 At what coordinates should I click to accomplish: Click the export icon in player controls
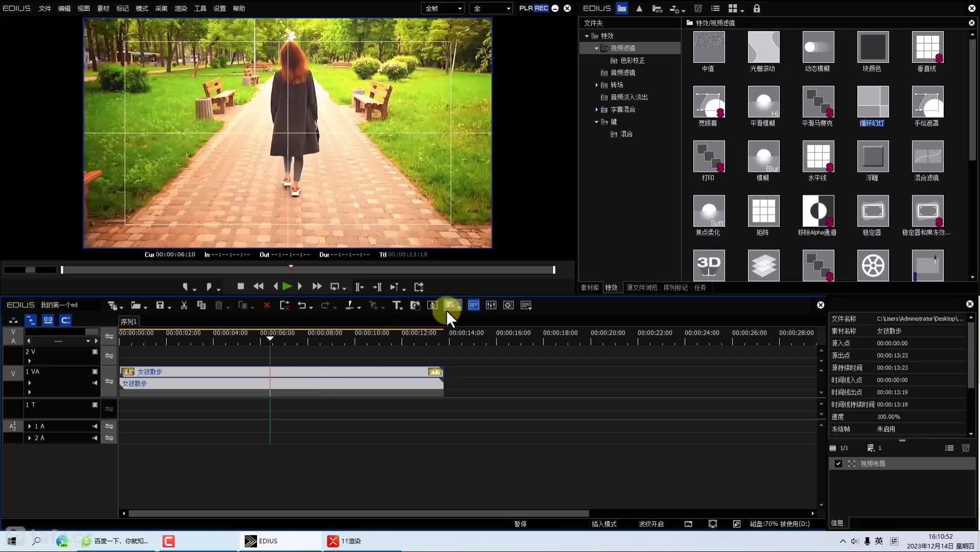(418, 287)
